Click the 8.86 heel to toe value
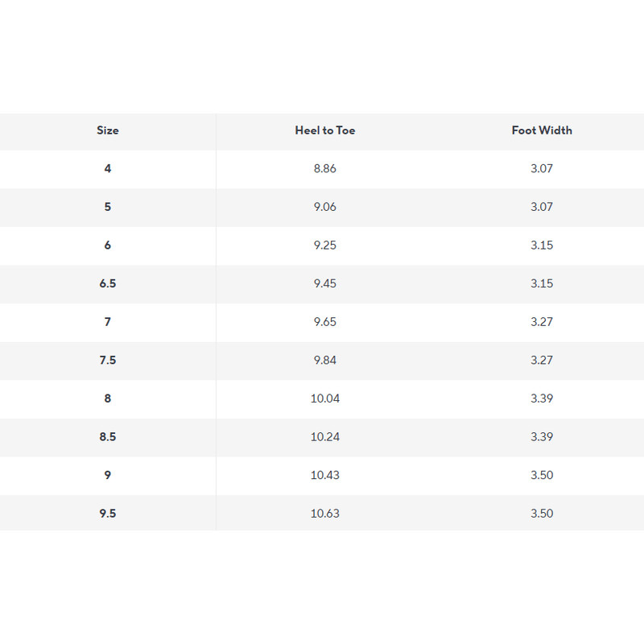Screen dimensions: 644x644 point(324,169)
